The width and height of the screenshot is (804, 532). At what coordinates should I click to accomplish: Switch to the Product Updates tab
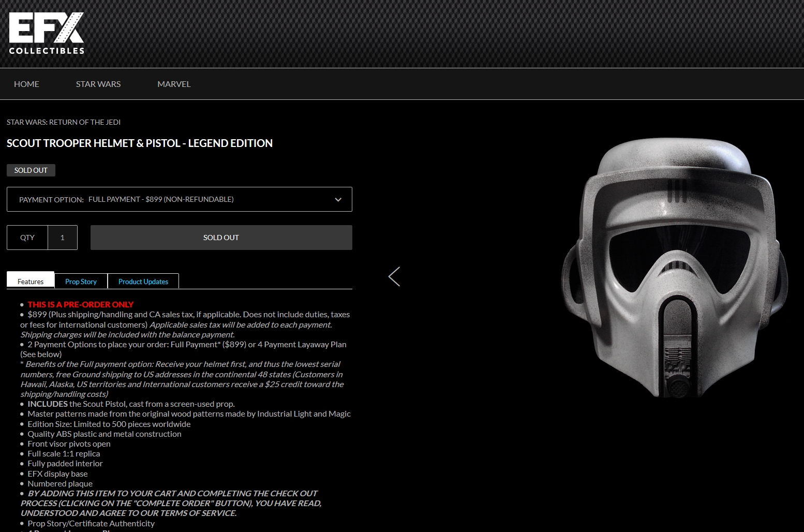tap(143, 281)
